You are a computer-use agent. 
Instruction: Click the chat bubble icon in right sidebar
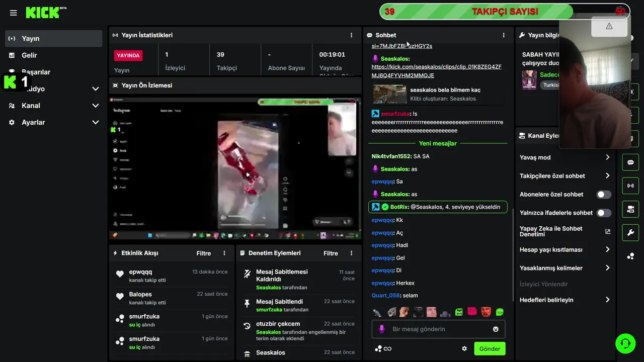tap(630, 162)
